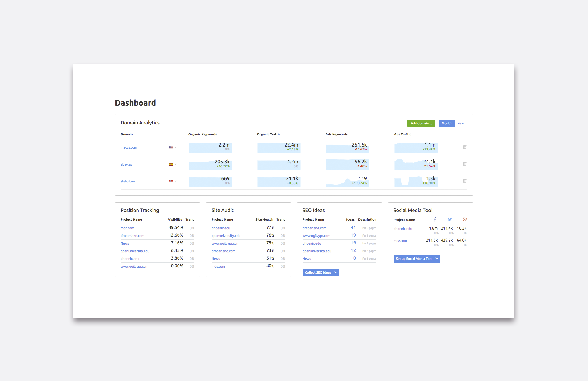Click the Add domain button
The height and width of the screenshot is (381, 588).
click(x=421, y=123)
